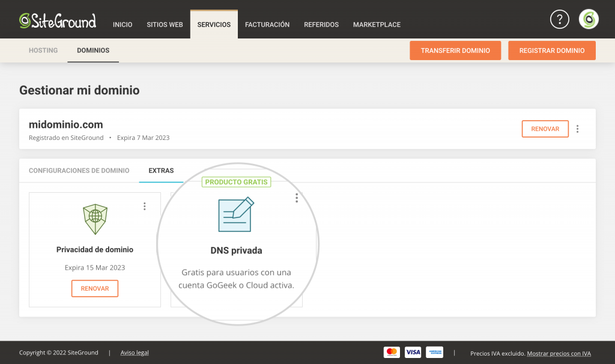Click the DNS privada card title
Screen dimensions: 615x364
[236, 250]
